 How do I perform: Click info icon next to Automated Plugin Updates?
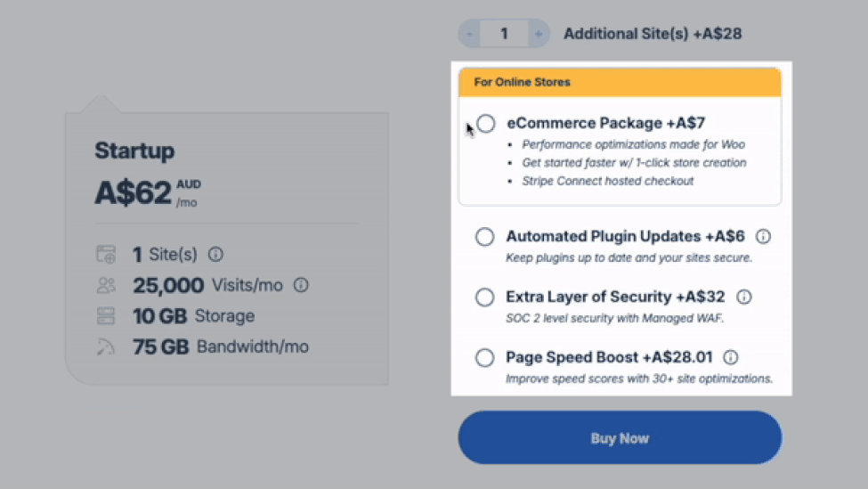tap(763, 237)
